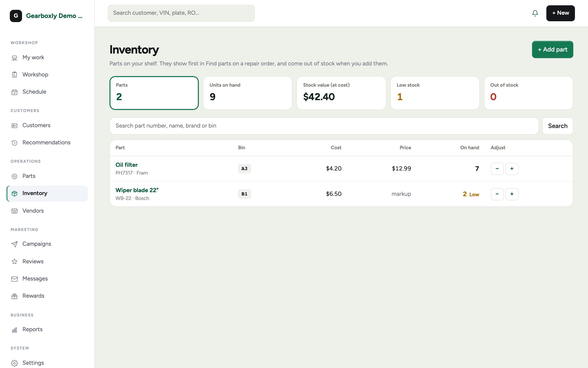This screenshot has width=588, height=368.
Task: Click the Gearboxly G logo
Action: point(16,16)
